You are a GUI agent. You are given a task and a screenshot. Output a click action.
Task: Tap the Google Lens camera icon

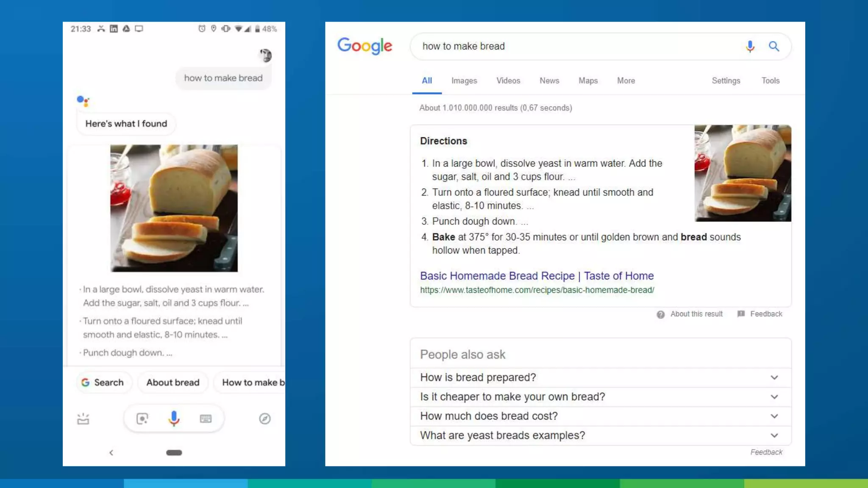[142, 419]
